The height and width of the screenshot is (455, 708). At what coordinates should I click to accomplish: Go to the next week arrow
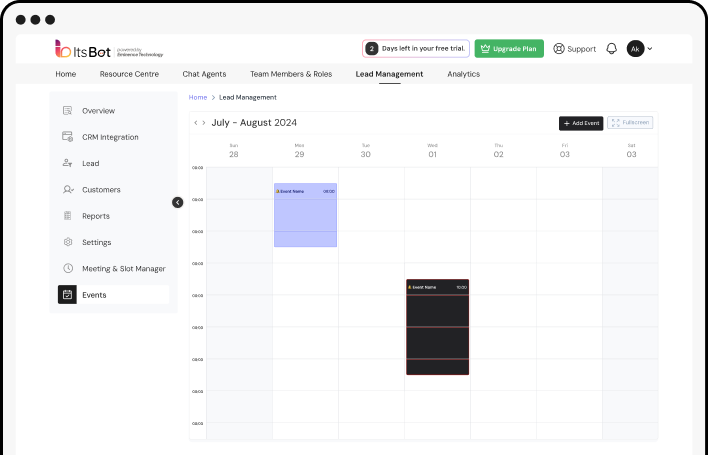point(204,123)
